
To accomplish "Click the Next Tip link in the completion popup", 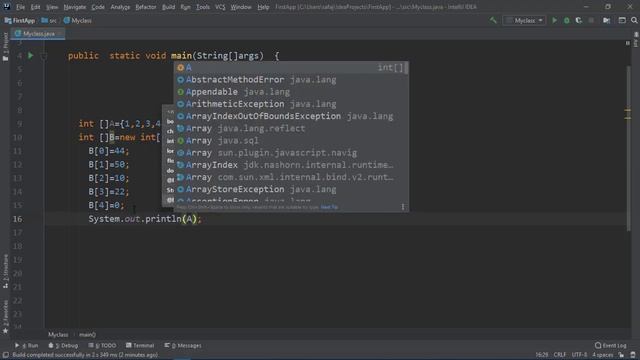I will pyautogui.click(x=329, y=207).
